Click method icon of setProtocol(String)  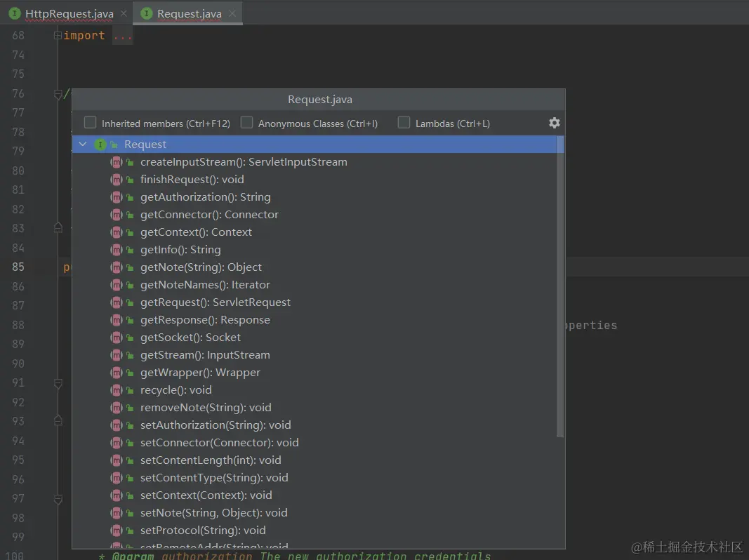[x=117, y=531]
